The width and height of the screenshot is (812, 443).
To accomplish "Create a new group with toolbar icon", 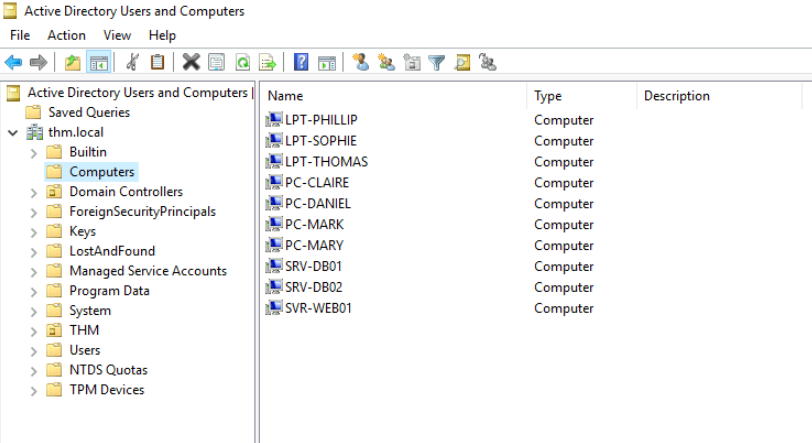I will (x=386, y=62).
